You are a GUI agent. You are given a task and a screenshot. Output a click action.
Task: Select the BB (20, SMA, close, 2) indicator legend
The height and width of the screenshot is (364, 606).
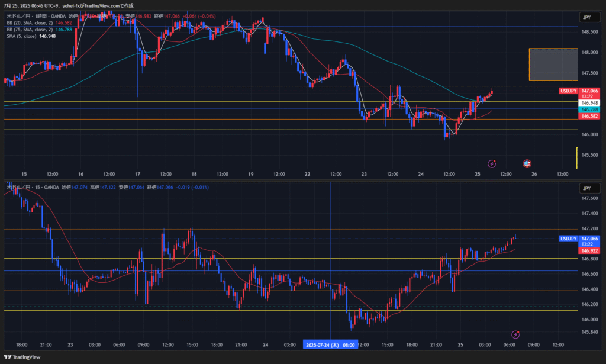[29, 22]
